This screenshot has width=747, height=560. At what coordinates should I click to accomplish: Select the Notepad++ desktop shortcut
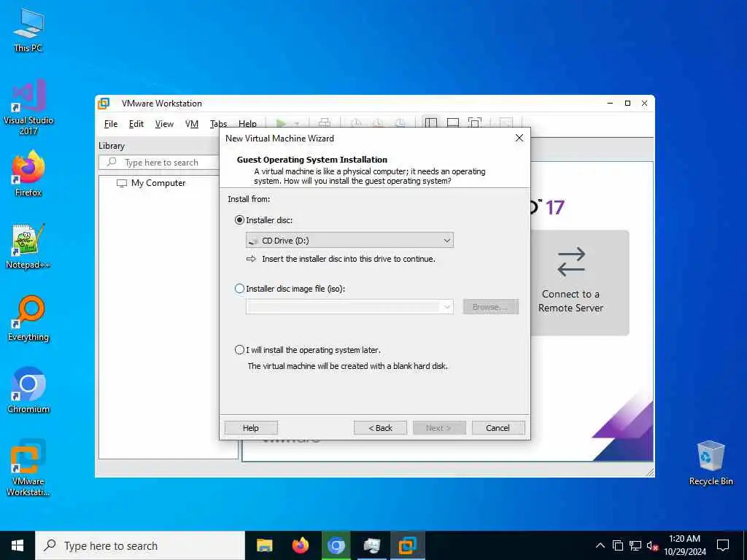pyautogui.click(x=28, y=246)
